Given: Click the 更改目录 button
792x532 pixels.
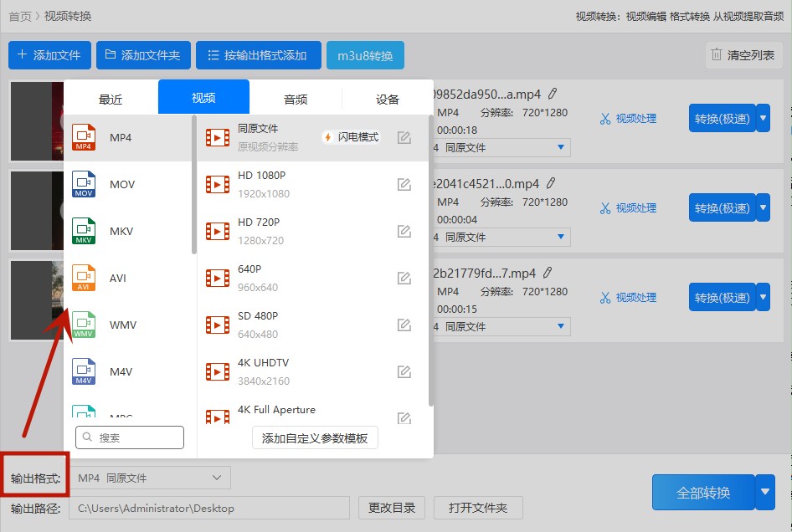Looking at the screenshot, I should (391, 508).
